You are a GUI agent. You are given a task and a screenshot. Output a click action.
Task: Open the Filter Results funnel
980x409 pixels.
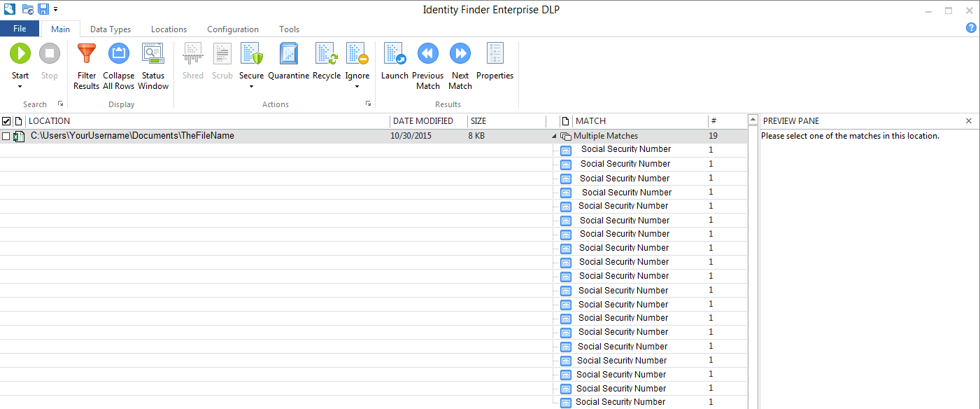click(87, 54)
